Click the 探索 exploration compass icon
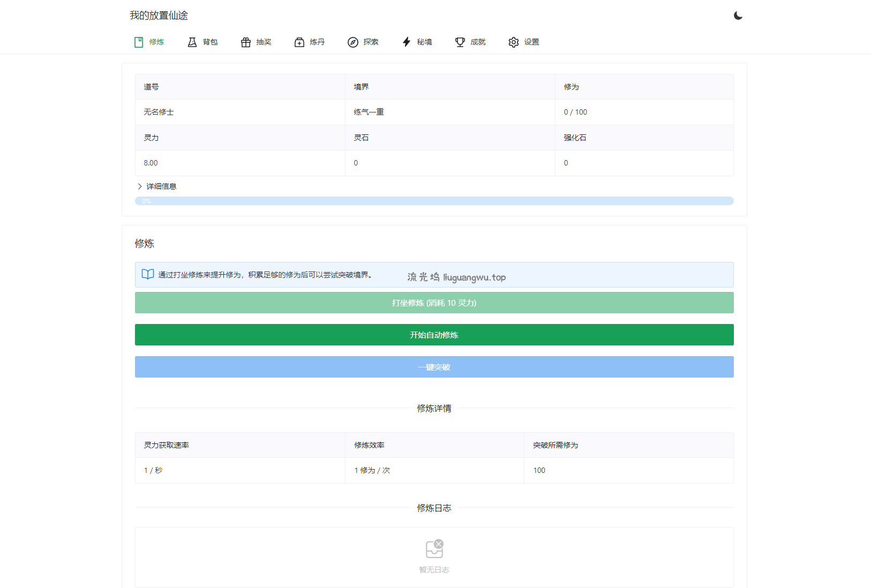 (352, 42)
